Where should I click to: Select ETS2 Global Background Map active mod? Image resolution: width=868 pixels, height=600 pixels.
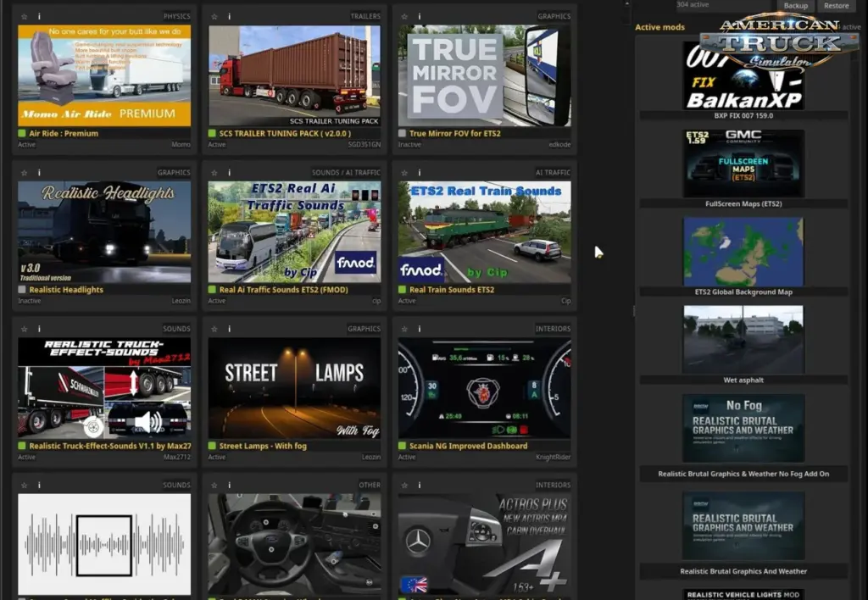pyautogui.click(x=743, y=257)
